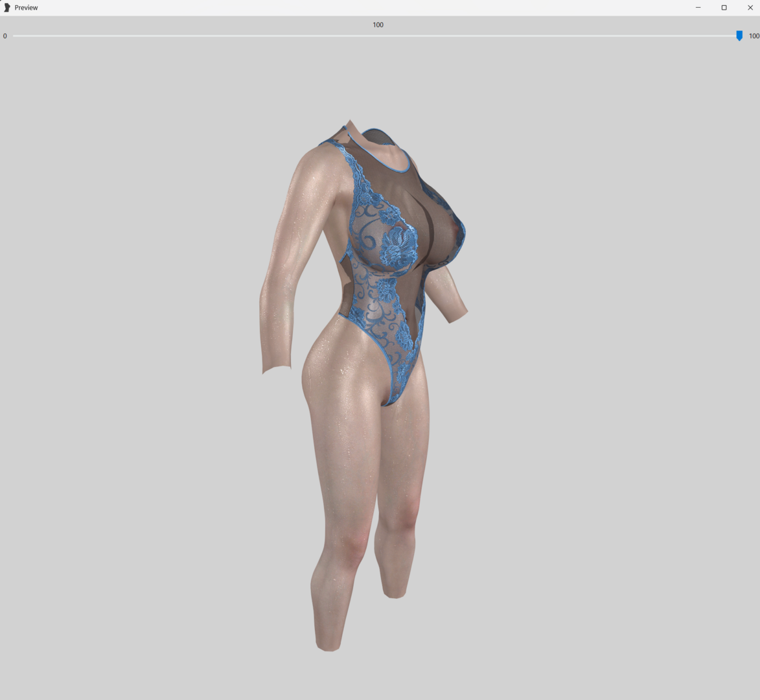
Task: Click the blue weight slider handle
Action: coord(739,36)
